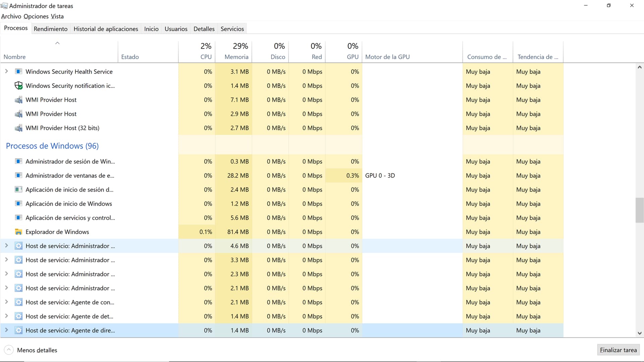Click the Aplicación de inicio de Windows icon

(x=19, y=203)
